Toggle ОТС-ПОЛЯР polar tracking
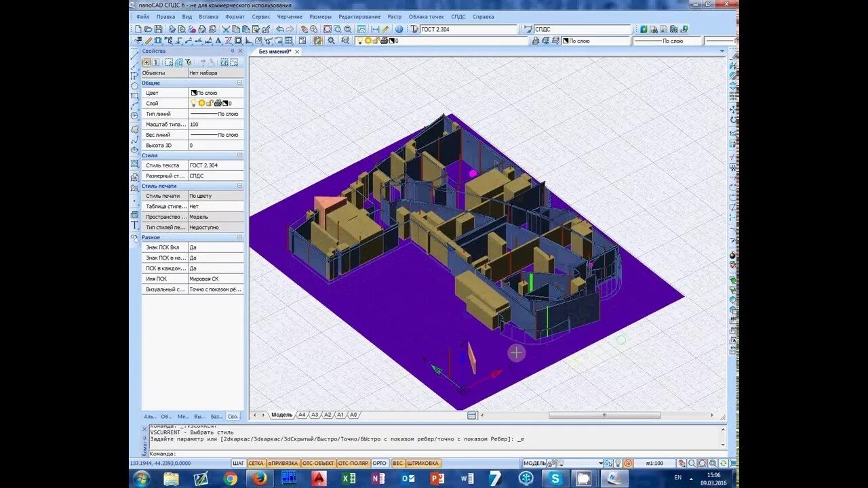The height and width of the screenshot is (488, 868). click(353, 463)
